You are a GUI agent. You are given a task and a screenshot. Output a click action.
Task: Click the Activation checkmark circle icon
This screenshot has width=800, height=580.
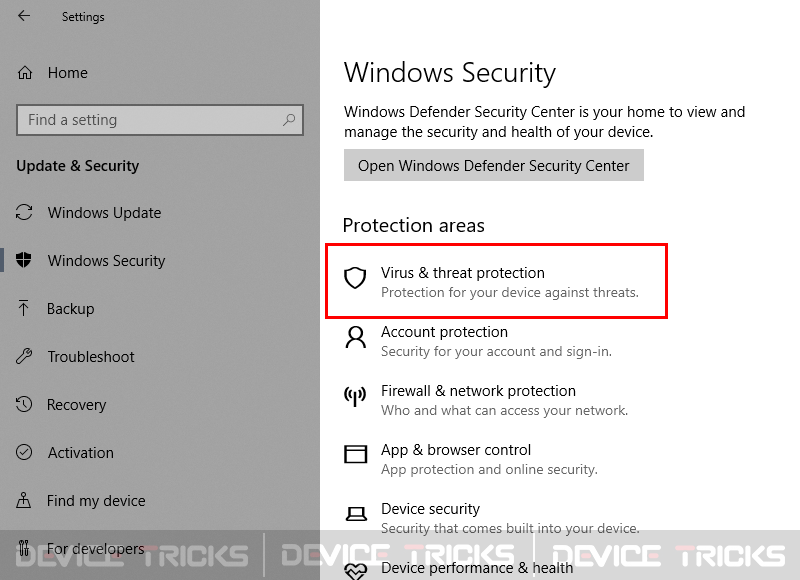pos(24,452)
